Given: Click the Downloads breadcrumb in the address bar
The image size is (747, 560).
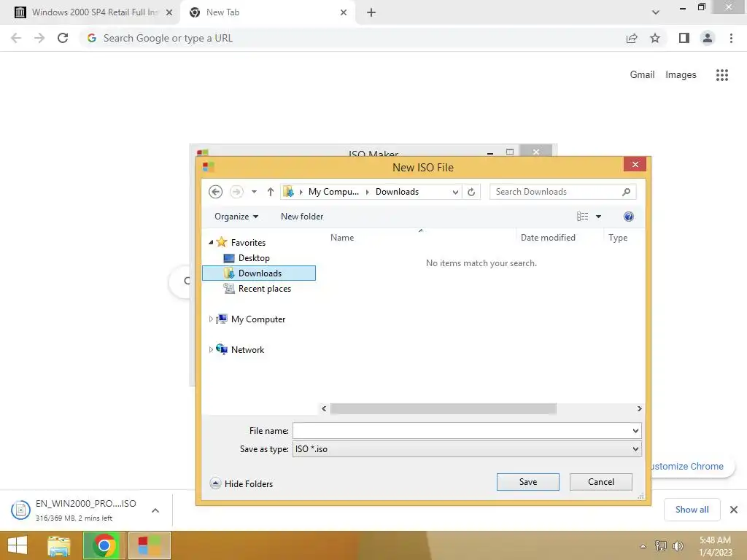Looking at the screenshot, I should pyautogui.click(x=397, y=192).
